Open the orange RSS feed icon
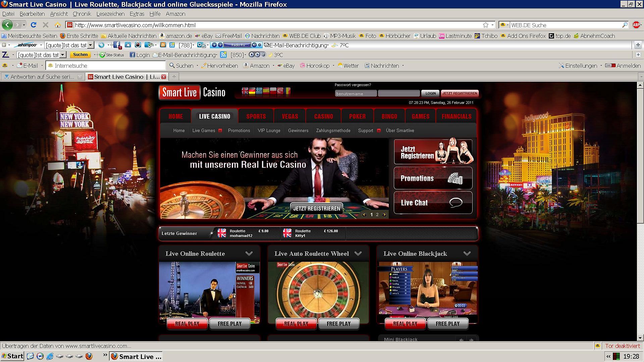This screenshot has height=362, width=644. tap(163, 45)
